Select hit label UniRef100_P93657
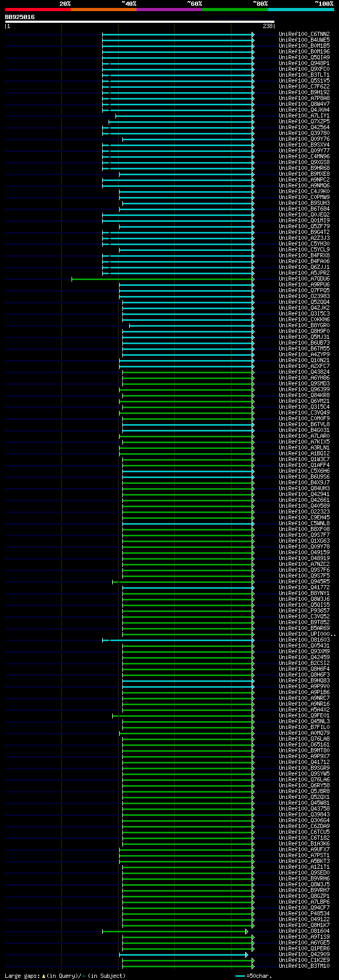 pos(304,610)
